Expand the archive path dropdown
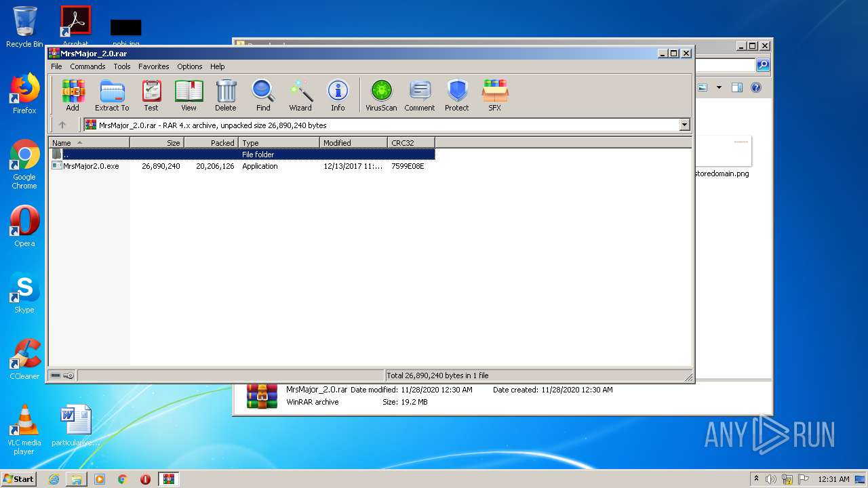 pos(684,125)
